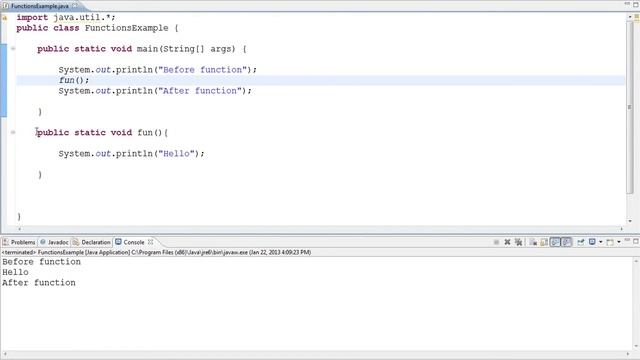Click the editor scroll-up arrow

click(x=630, y=17)
